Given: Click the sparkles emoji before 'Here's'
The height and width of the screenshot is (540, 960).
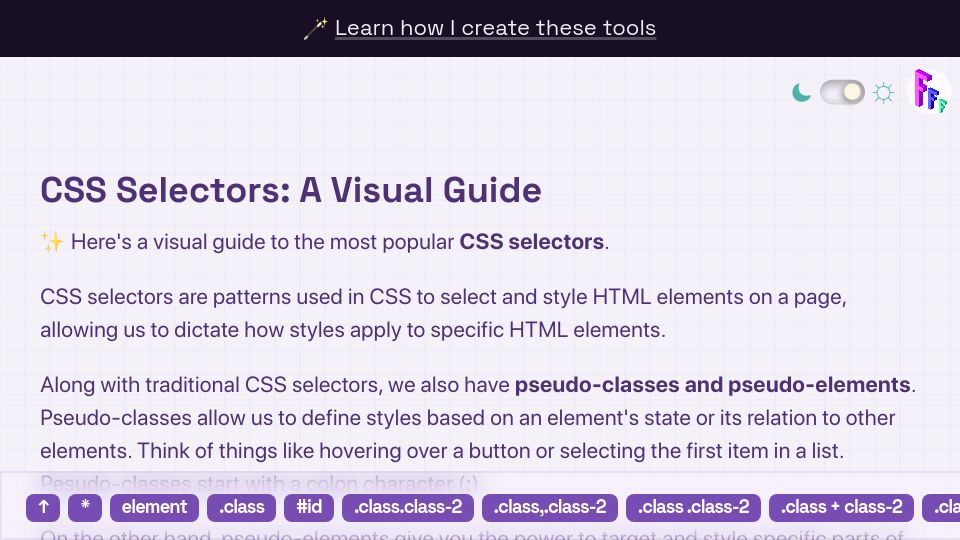Looking at the screenshot, I should point(52,242).
